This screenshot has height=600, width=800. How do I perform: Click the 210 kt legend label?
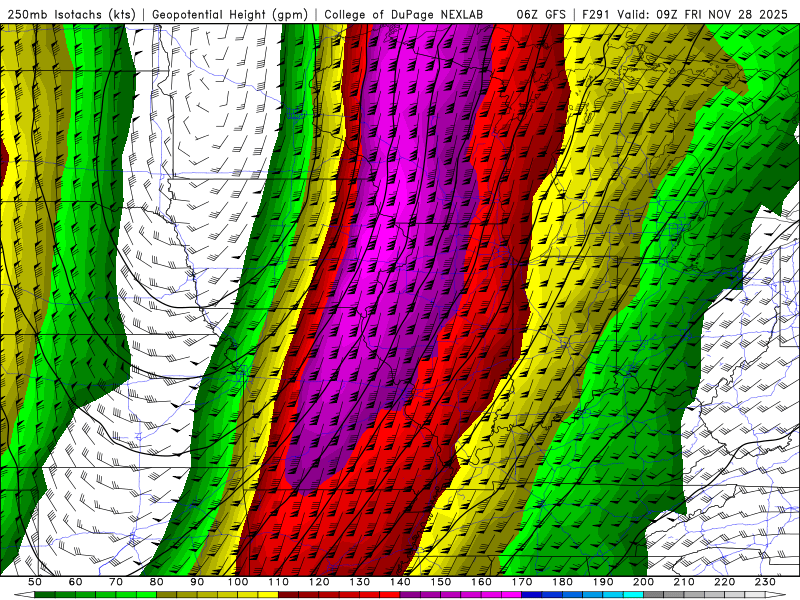click(684, 582)
